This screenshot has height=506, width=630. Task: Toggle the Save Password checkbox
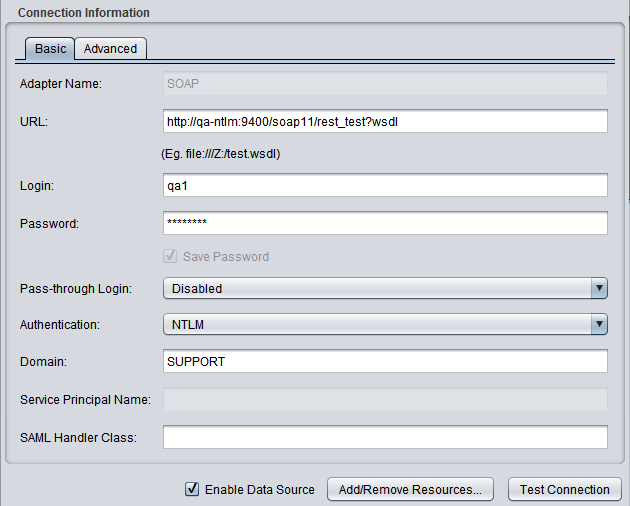click(x=171, y=257)
